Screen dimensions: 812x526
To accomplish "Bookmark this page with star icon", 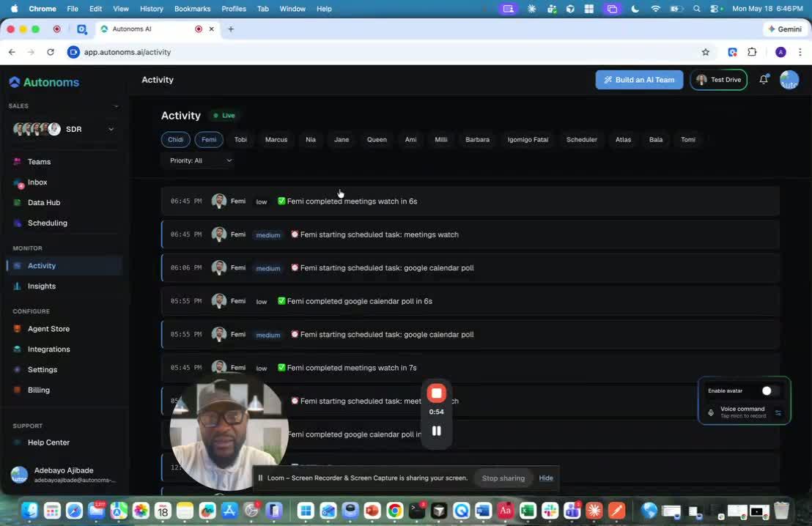I will tap(705, 52).
